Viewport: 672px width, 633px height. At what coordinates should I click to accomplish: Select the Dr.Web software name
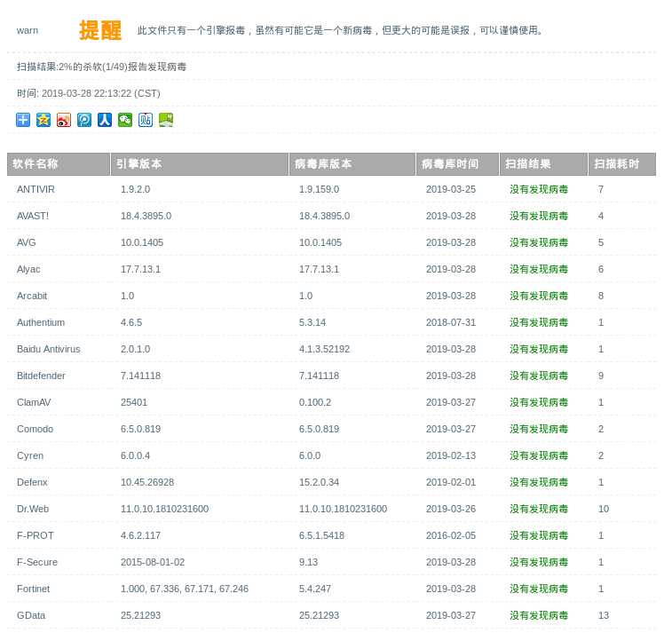point(33,509)
